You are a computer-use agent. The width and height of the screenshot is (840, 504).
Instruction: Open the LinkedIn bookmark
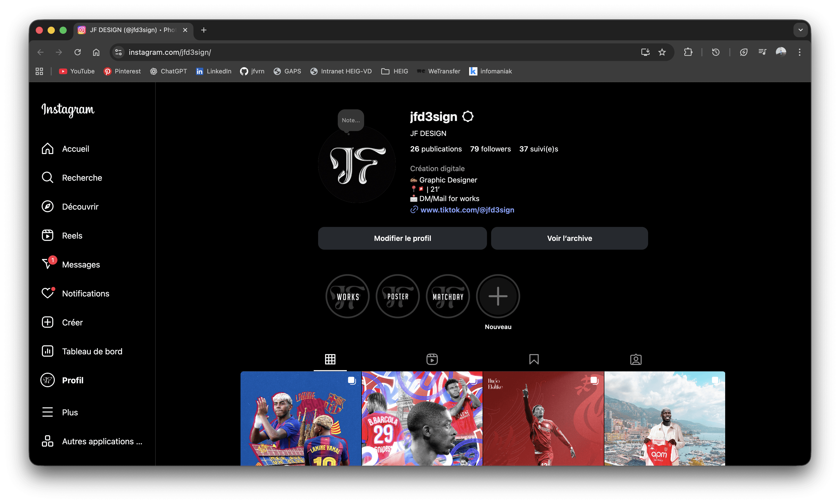coord(214,71)
